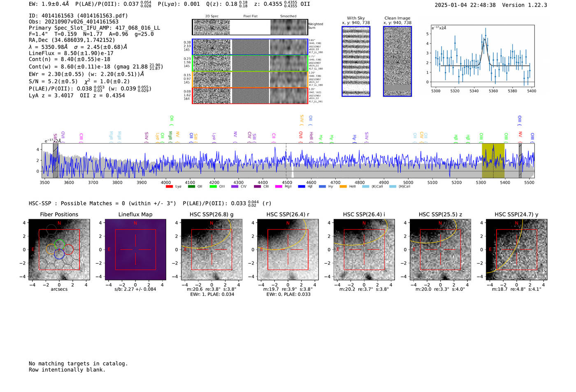
Task: Select the green-bordered fiber spectrum row
Action: pos(250,63)
